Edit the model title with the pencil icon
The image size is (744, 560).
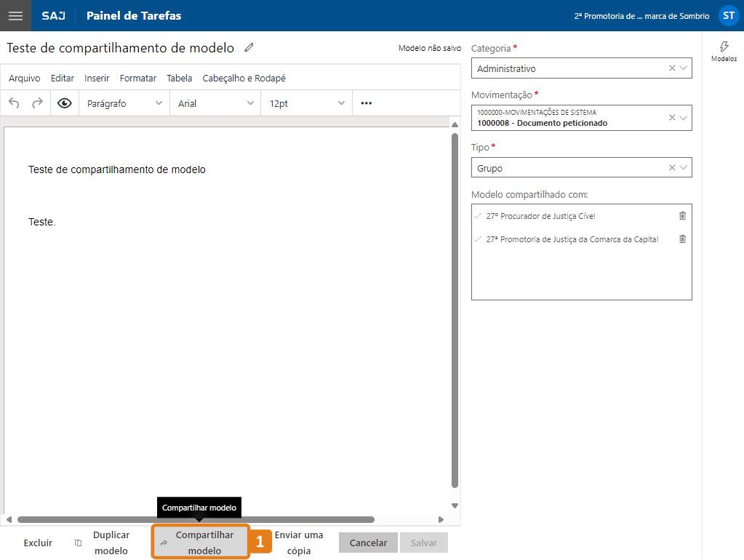tap(247, 47)
